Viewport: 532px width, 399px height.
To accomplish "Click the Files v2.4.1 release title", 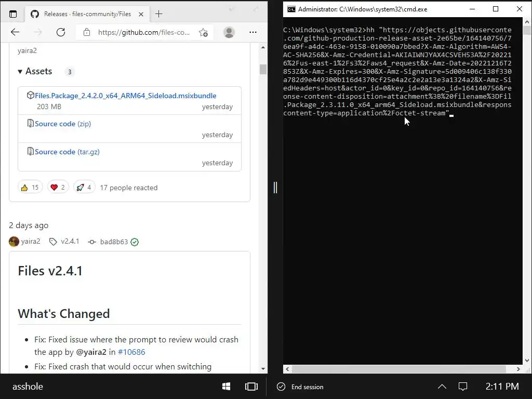I will pos(50,271).
